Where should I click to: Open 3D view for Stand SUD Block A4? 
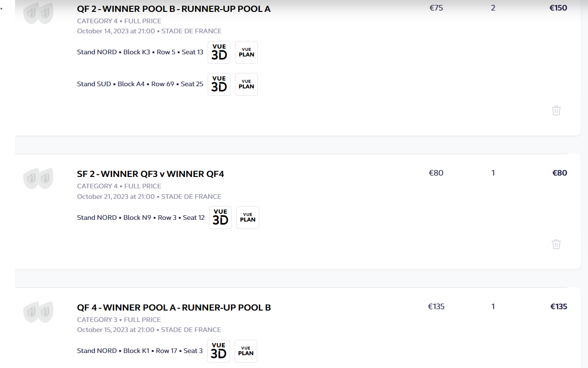tap(219, 84)
